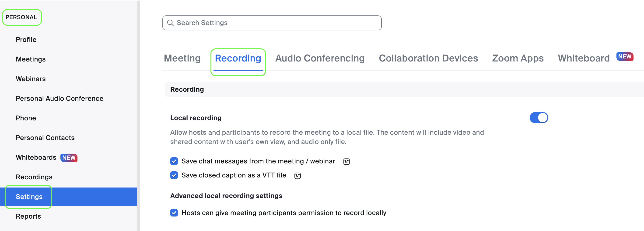
Task: Select the Recording tab
Action: (238, 58)
